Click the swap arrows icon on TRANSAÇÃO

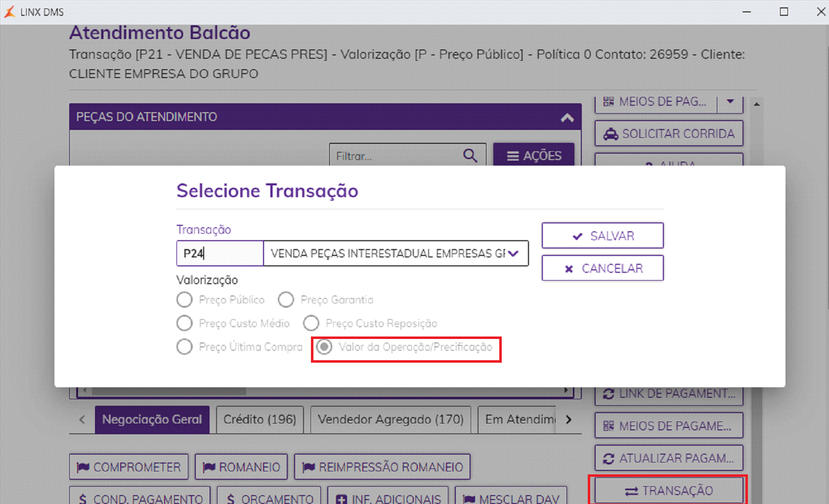tap(631, 491)
